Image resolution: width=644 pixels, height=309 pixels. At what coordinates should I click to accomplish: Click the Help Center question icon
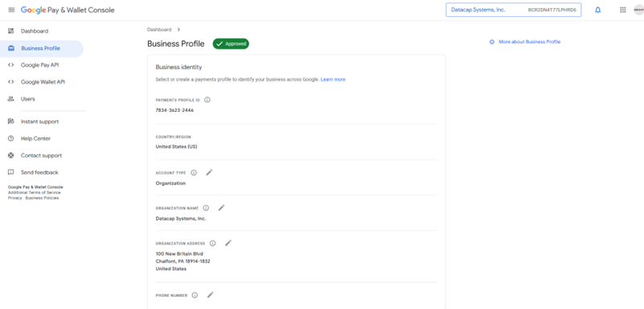(11, 138)
